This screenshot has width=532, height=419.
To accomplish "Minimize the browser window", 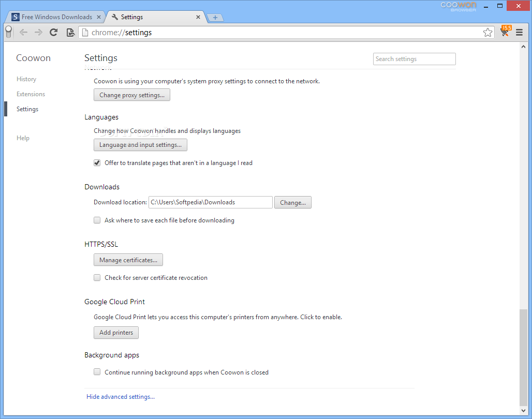I will pos(486,6).
